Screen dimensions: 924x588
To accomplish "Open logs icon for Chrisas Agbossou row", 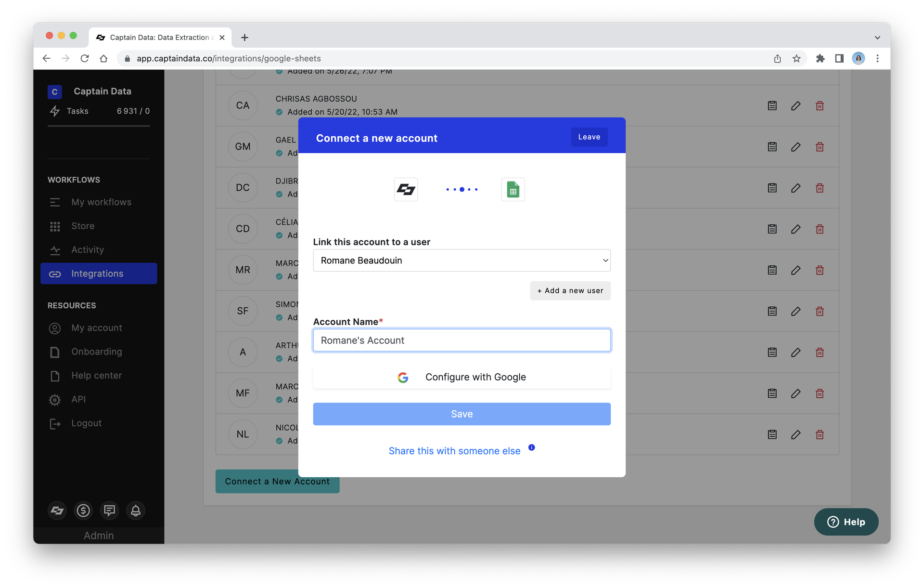I will 772,105.
